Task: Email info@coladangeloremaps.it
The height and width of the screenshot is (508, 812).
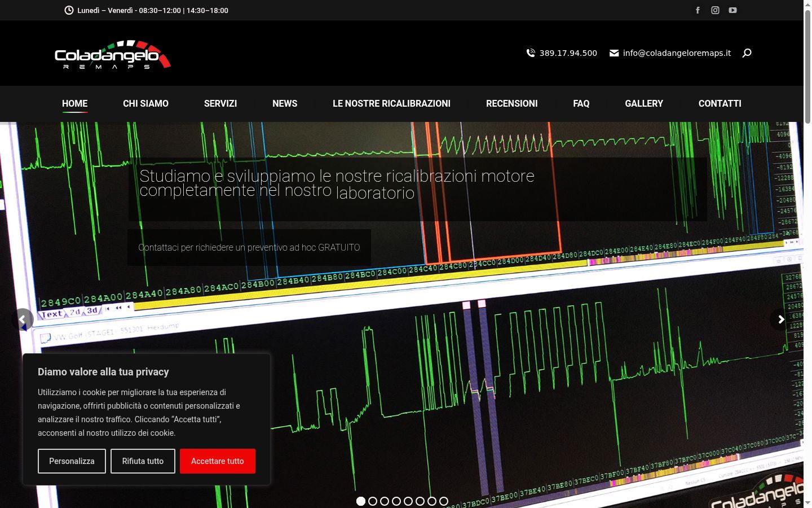Action: pyautogui.click(x=670, y=53)
